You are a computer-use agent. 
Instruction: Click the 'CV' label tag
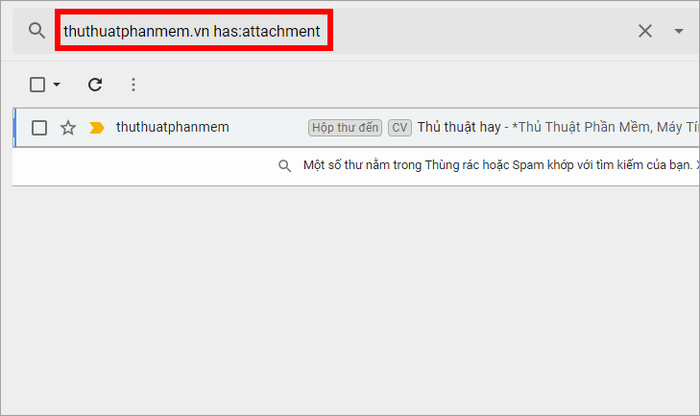click(x=400, y=128)
